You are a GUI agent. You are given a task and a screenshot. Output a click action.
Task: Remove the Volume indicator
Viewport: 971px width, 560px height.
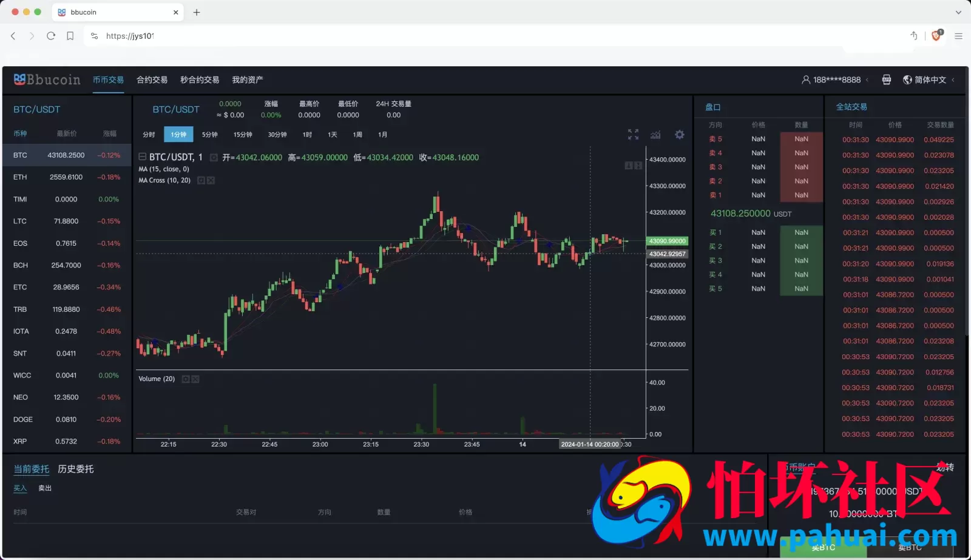[195, 379]
